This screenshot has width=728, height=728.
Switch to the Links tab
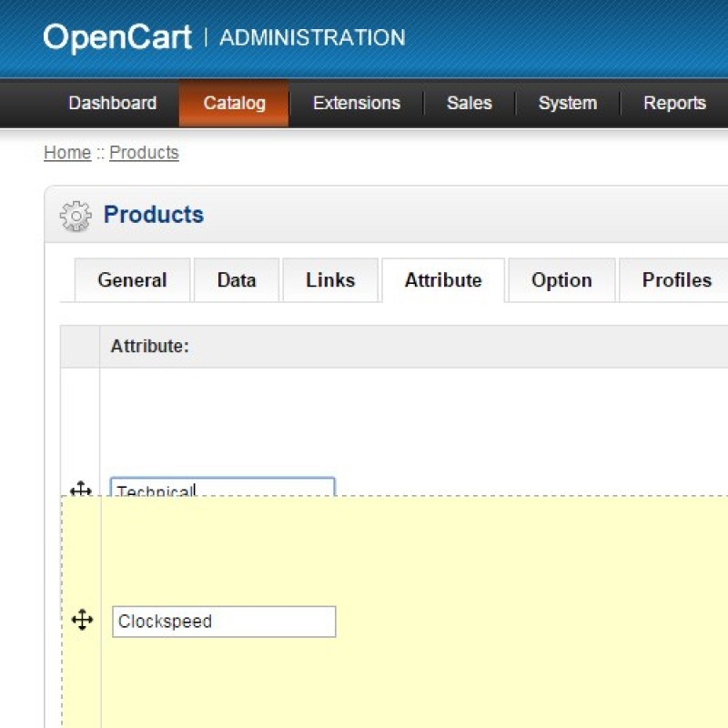tap(330, 280)
